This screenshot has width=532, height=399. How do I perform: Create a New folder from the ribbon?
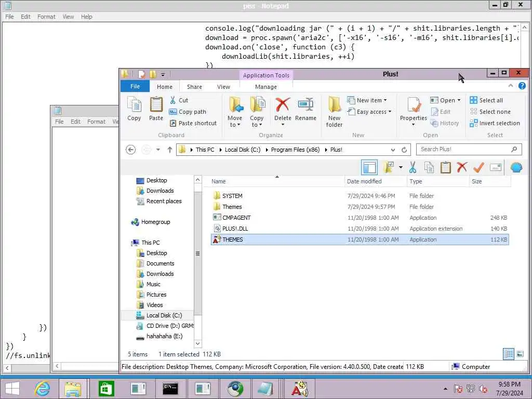tap(334, 112)
